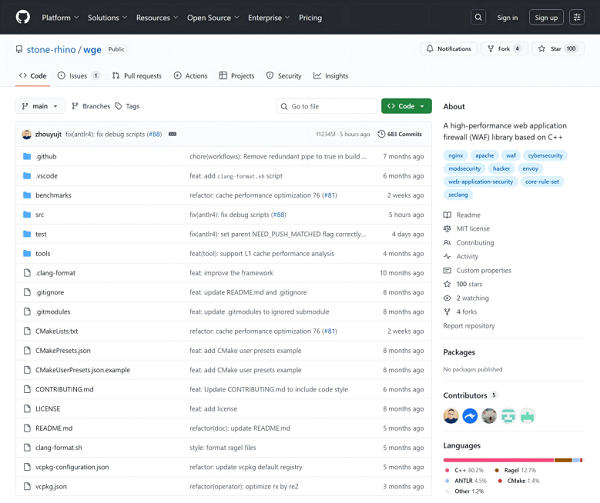600x503 pixels.
Task: Switch to the Issues tab
Action: (x=79, y=76)
